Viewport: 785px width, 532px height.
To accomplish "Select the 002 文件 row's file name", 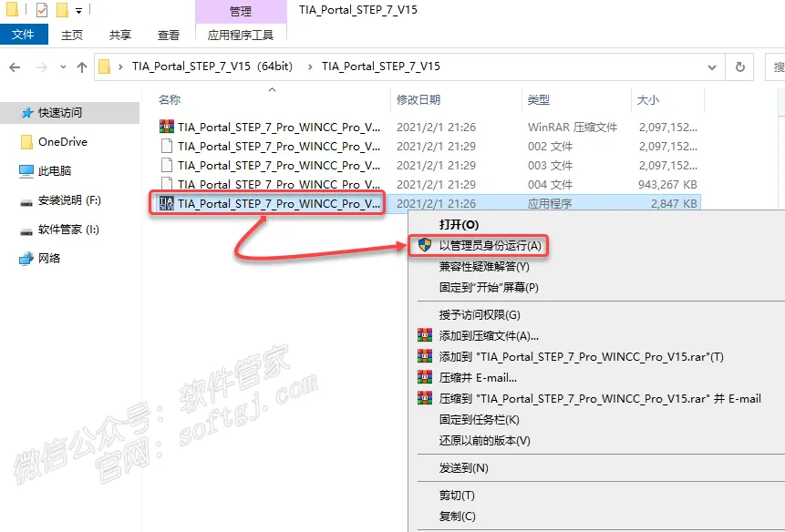I will click(279, 146).
